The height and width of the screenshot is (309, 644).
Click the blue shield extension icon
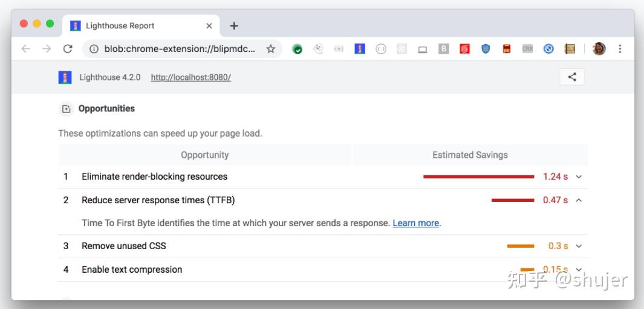coord(486,49)
